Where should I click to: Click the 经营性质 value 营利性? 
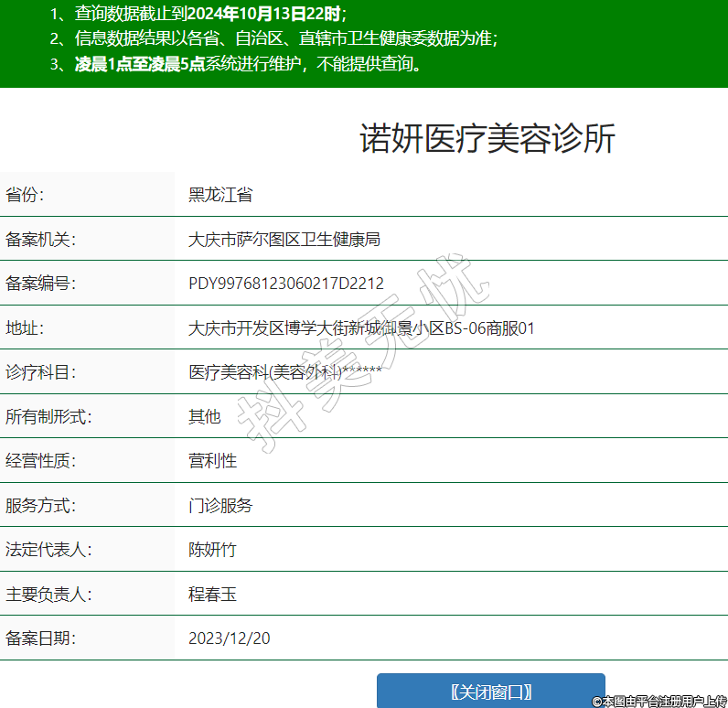(212, 461)
